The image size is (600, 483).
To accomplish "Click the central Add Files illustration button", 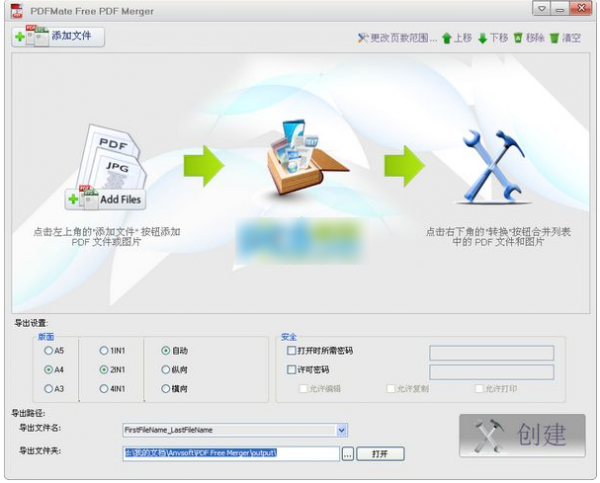I will coord(105,199).
